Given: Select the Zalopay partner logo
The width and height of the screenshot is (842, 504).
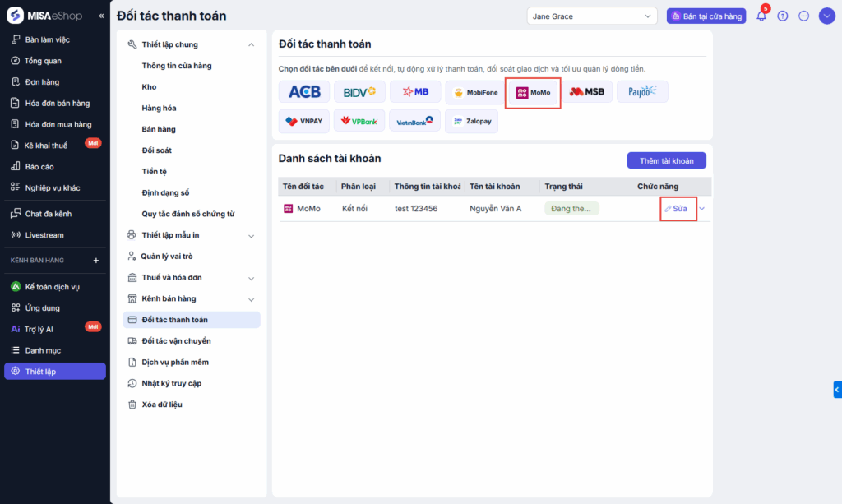Looking at the screenshot, I should pos(471,121).
